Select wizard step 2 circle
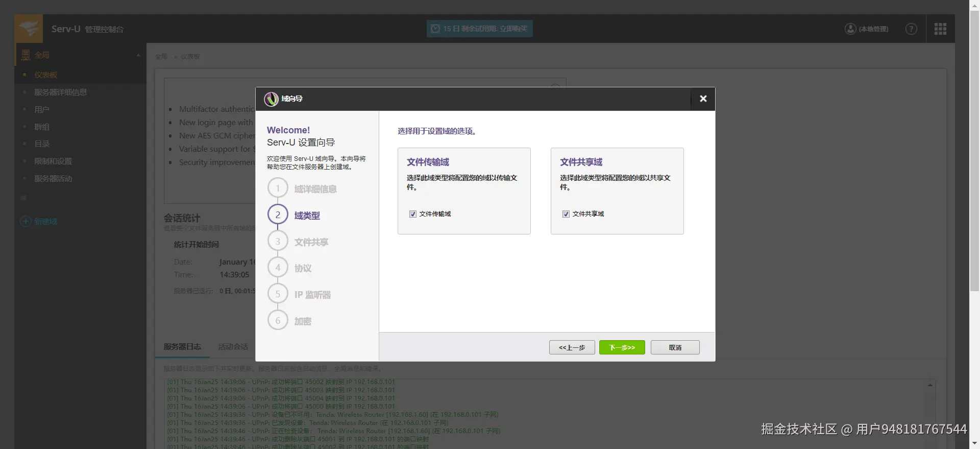This screenshot has width=980, height=449. coord(278,215)
